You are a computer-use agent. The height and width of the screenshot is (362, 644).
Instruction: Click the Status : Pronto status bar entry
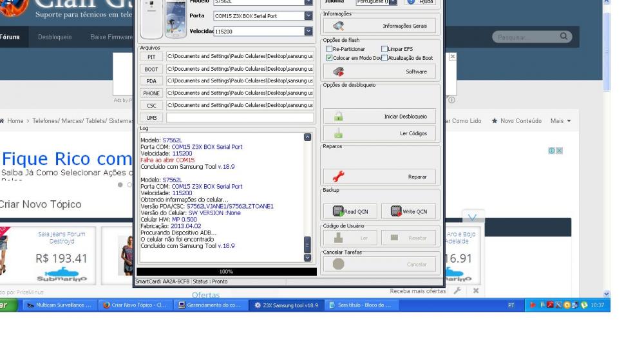coord(211,281)
